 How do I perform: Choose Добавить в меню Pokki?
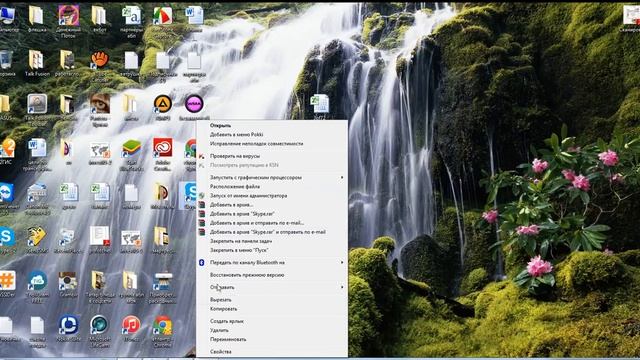pos(236,134)
